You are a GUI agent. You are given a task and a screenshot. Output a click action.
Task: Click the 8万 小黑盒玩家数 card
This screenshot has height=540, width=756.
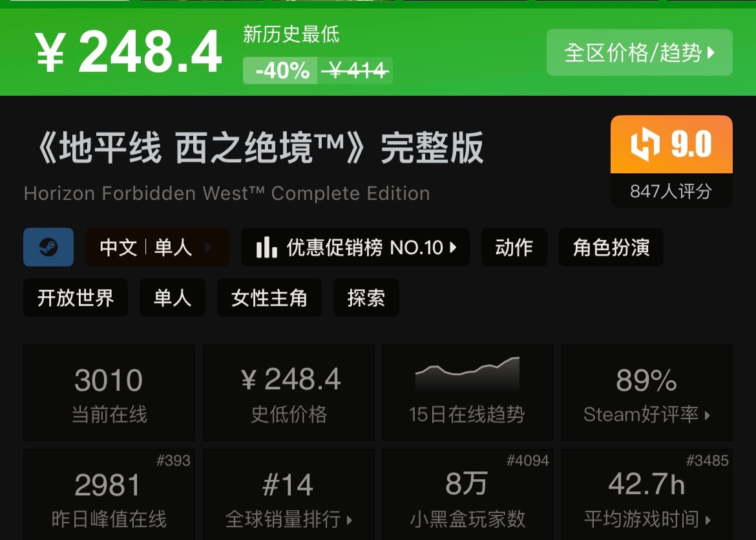click(467, 495)
